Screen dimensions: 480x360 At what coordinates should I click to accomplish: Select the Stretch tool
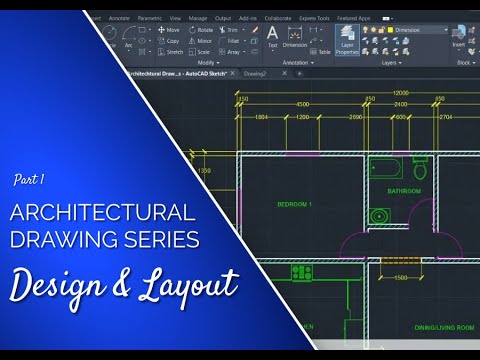click(x=170, y=52)
